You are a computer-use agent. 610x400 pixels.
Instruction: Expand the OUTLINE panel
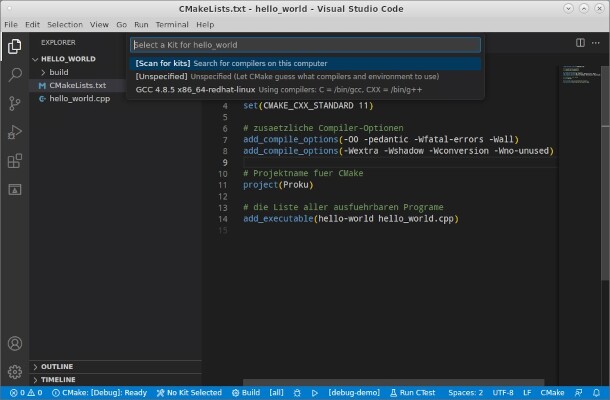click(x=57, y=367)
